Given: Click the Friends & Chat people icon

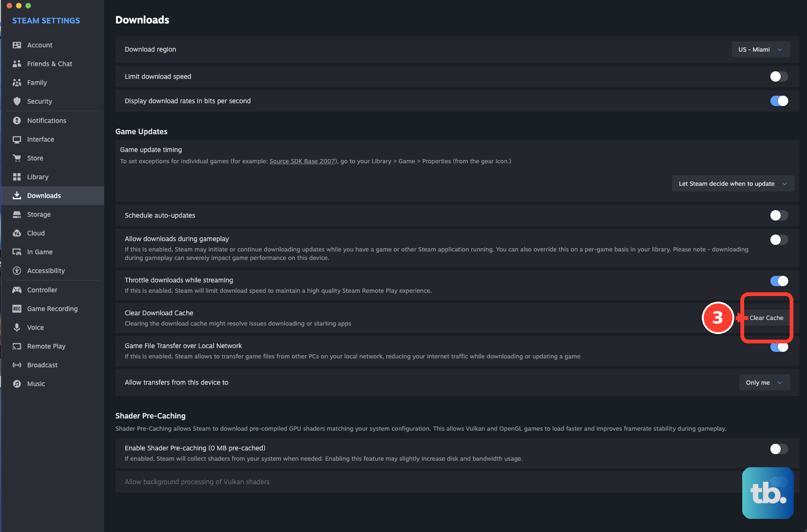Looking at the screenshot, I should click(x=17, y=64).
